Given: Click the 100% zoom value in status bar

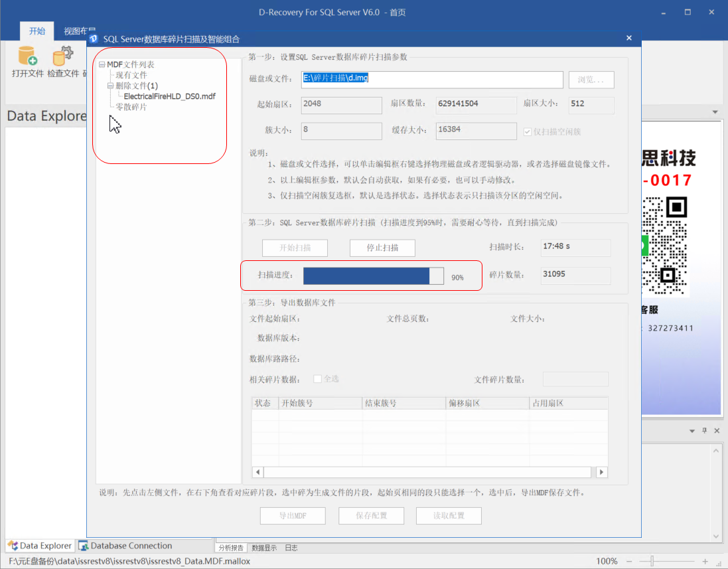Looking at the screenshot, I should pyautogui.click(x=607, y=561).
